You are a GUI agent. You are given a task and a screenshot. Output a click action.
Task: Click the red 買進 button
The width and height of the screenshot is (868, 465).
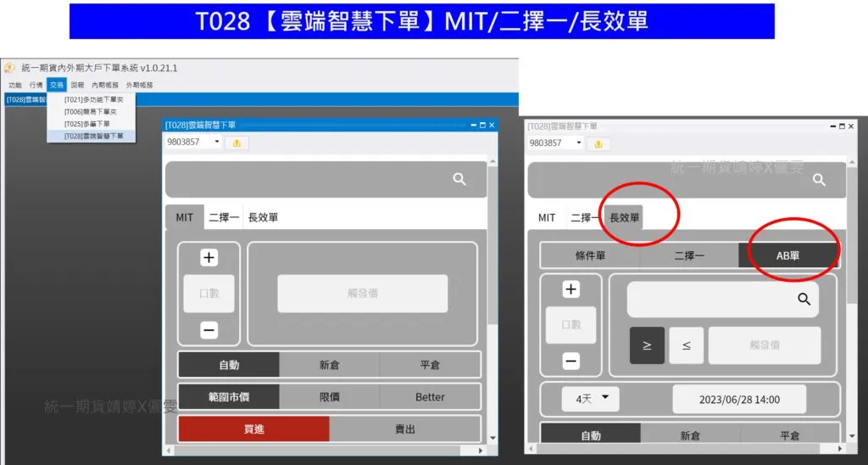(x=253, y=429)
